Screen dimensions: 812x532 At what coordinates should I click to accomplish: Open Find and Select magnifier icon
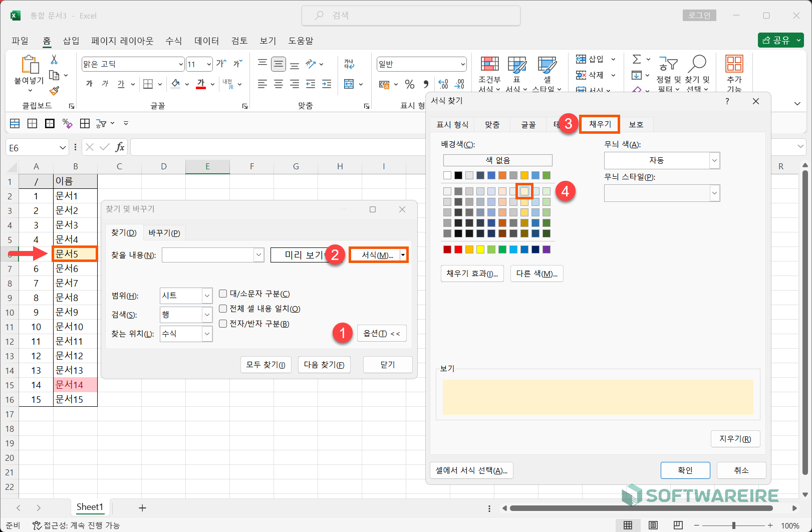tap(697, 64)
